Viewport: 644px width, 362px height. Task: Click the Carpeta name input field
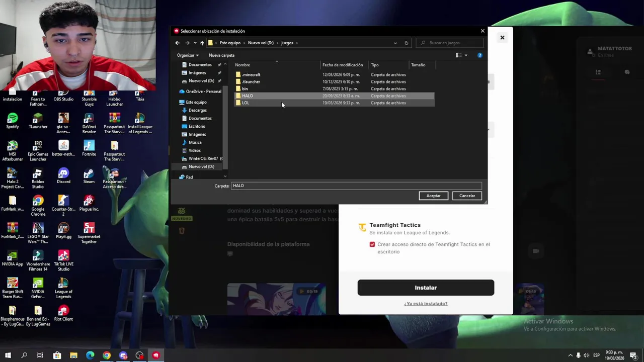356,186
